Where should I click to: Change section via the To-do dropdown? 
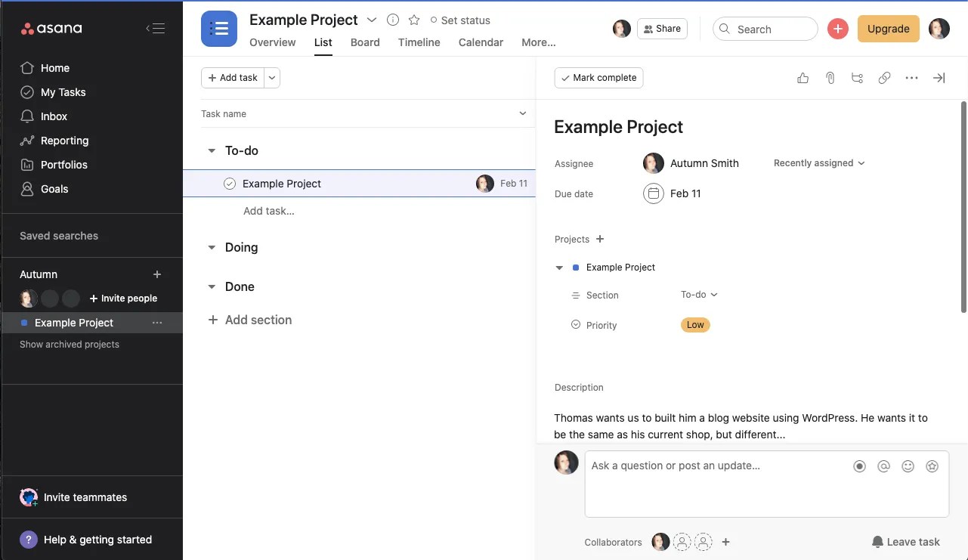click(x=697, y=295)
